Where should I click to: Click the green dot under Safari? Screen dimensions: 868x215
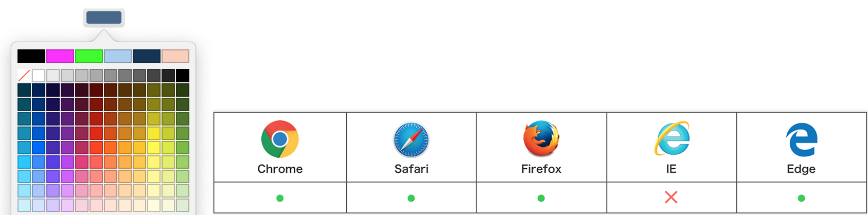click(411, 198)
